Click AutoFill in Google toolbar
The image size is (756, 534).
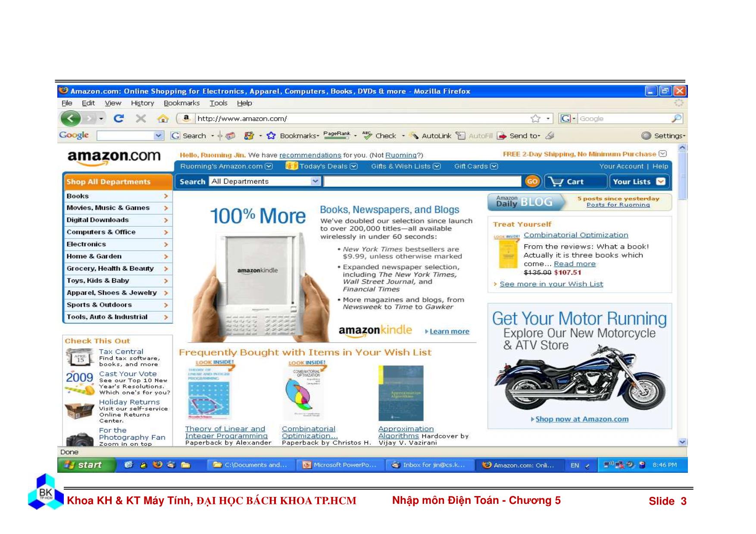click(x=475, y=136)
